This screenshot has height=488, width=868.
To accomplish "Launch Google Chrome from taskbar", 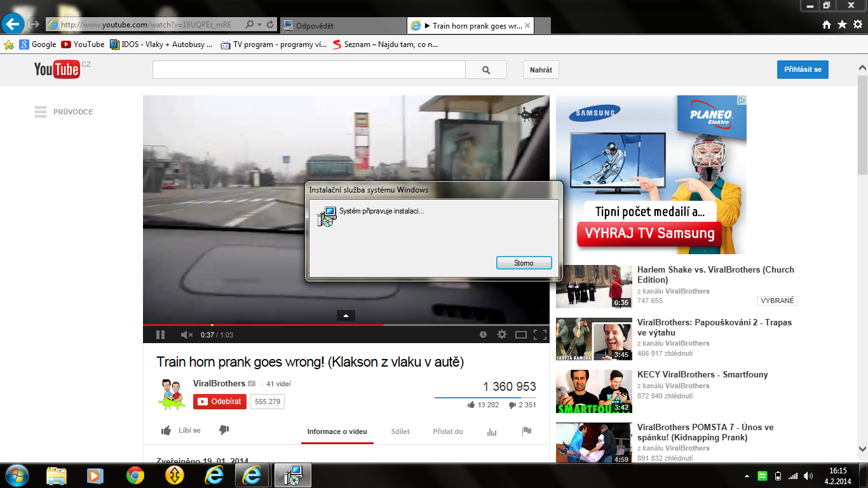I will (x=135, y=475).
